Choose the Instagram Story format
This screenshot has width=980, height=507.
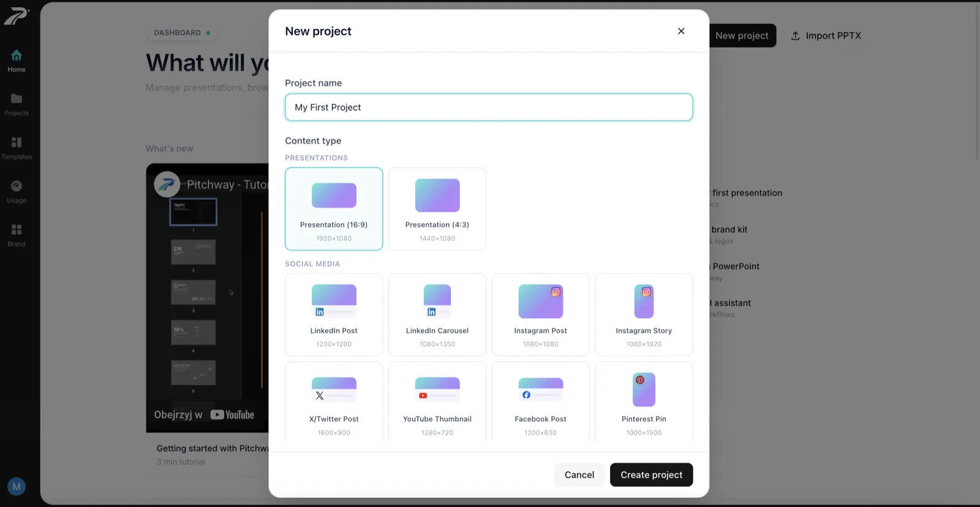644,314
